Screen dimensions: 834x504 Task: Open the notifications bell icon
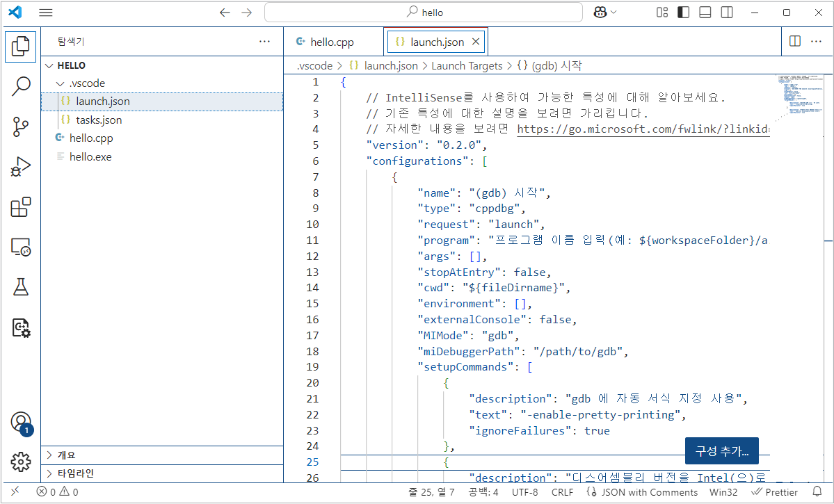tap(817, 492)
